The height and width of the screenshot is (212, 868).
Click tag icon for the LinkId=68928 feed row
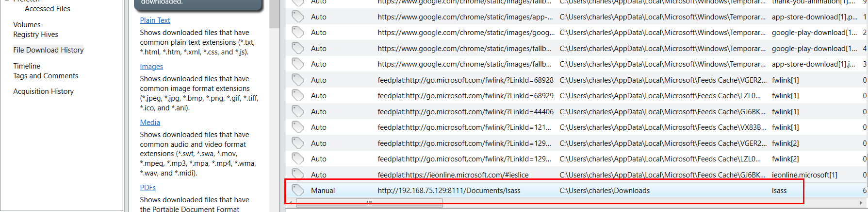[298, 80]
